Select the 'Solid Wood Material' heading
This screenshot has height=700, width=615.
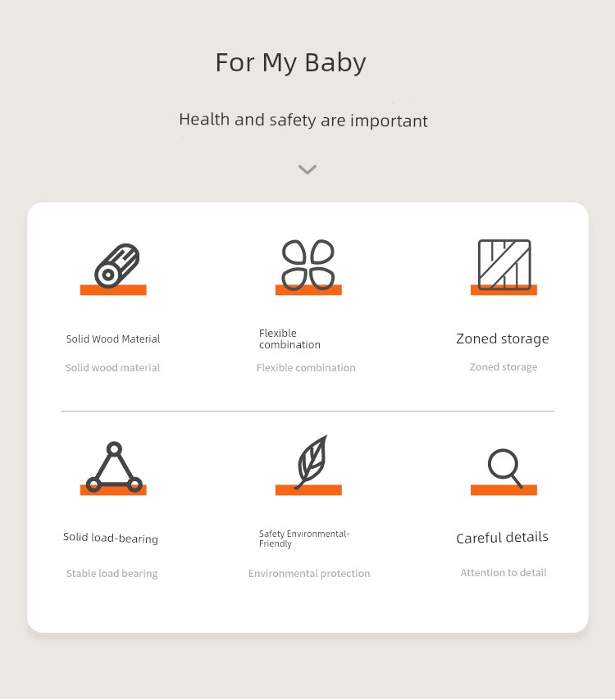tap(113, 339)
